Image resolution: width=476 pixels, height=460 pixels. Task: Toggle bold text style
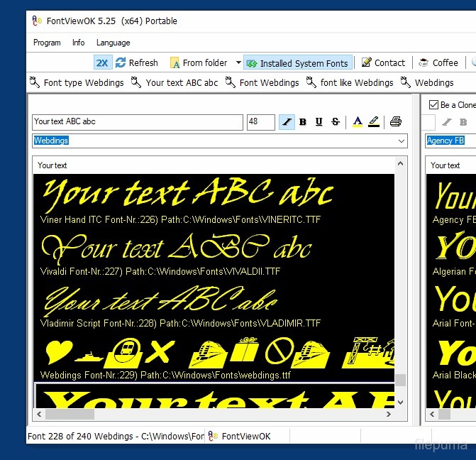click(303, 122)
